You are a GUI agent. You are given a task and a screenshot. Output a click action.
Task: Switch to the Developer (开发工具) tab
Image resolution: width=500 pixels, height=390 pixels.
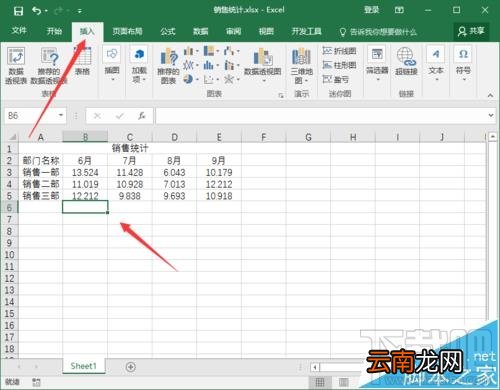point(306,31)
